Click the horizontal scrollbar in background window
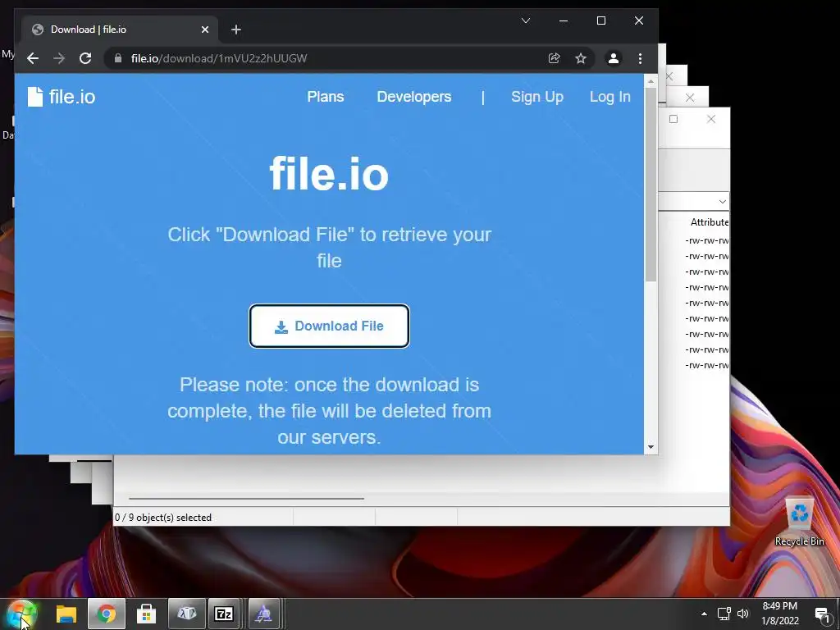The image size is (840, 630). pyautogui.click(x=246, y=498)
